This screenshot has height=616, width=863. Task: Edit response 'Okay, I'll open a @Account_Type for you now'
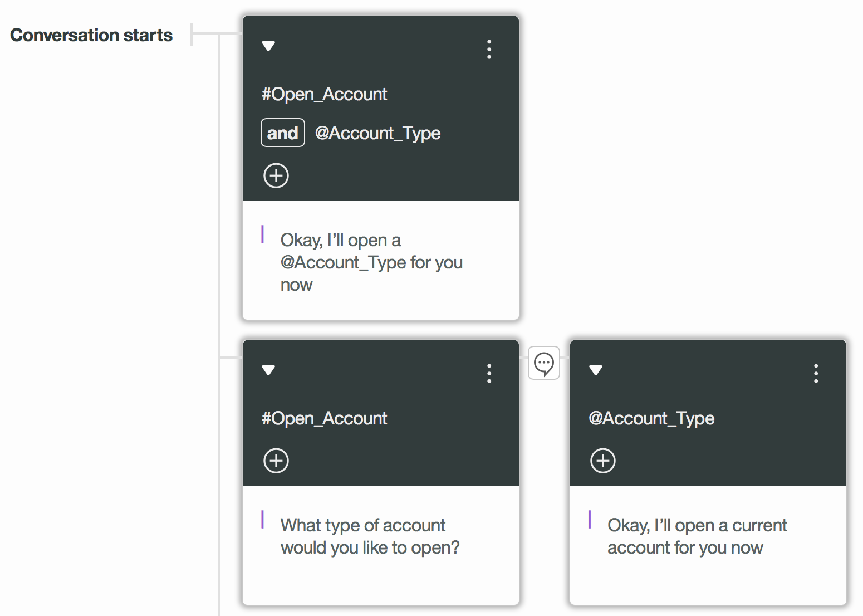click(x=371, y=262)
